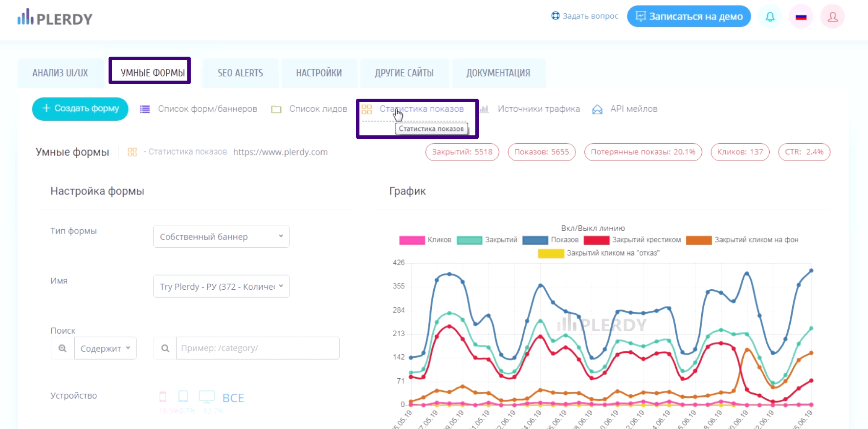This screenshot has width=868, height=429.
Task: Click Создать форму button
Action: click(80, 108)
